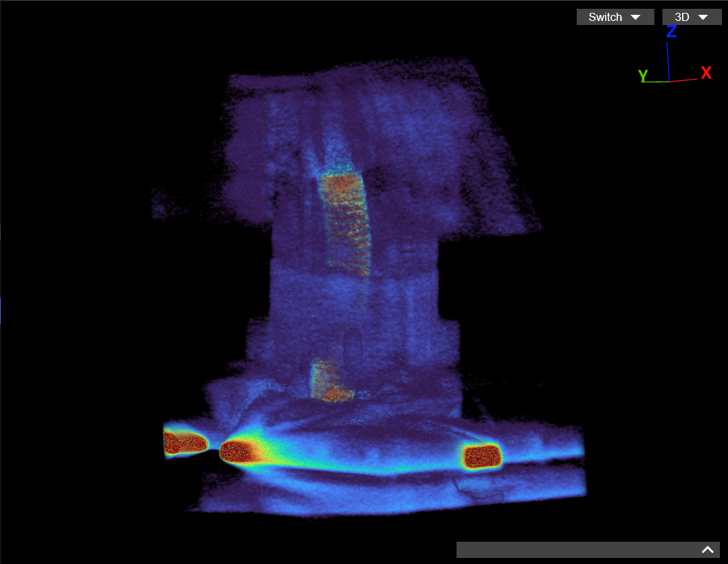Click the triangle arrow on Switch button
This screenshot has height=564, width=728.
tap(635, 18)
